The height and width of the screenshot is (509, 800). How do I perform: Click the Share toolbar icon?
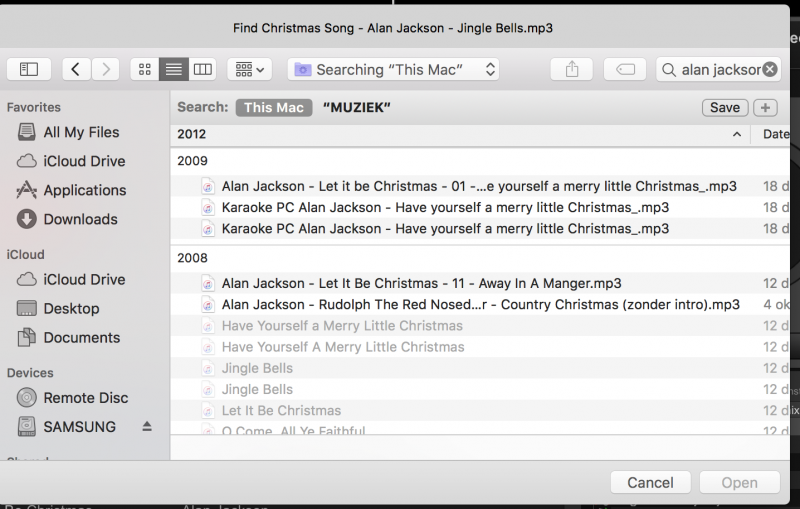tap(572, 69)
